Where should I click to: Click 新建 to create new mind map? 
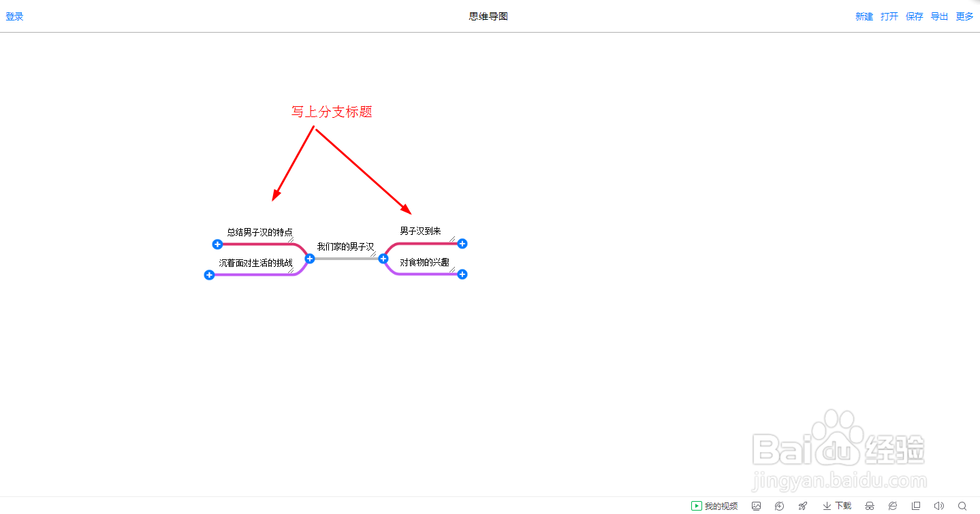tap(864, 16)
